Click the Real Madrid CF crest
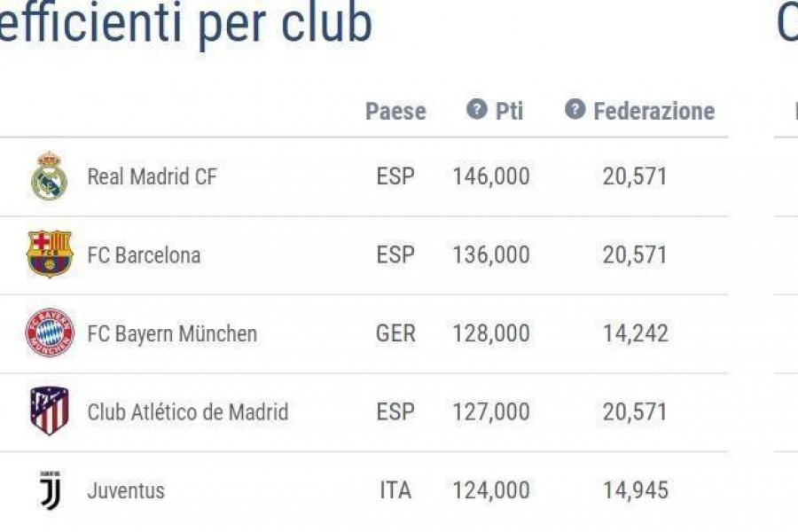 49,176
